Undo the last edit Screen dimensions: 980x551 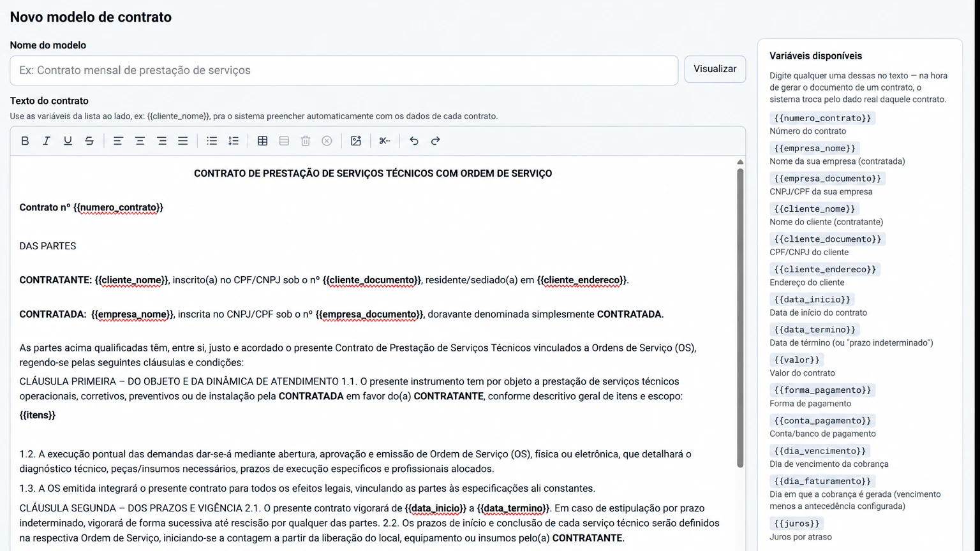(414, 141)
